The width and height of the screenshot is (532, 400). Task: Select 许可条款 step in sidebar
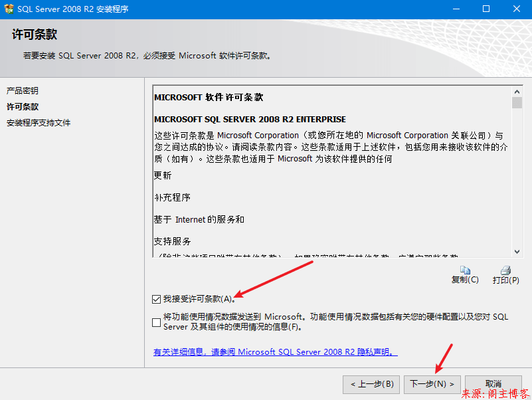[23, 106]
